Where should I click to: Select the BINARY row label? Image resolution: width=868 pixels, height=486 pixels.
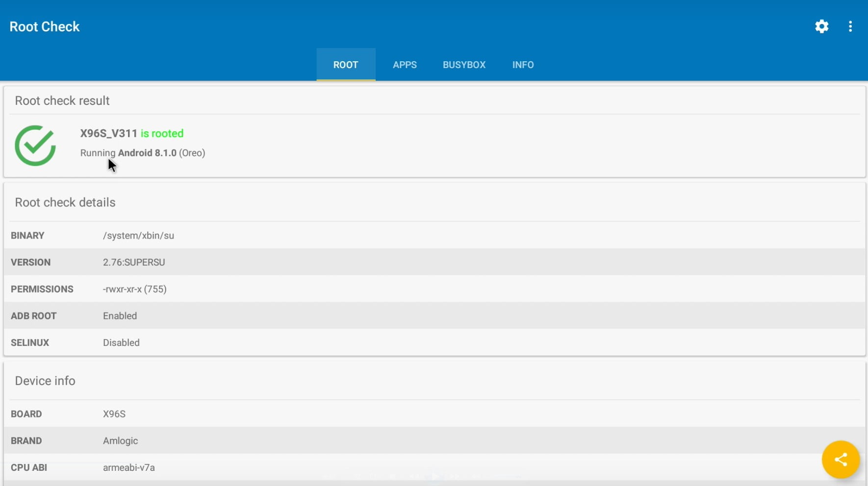coord(27,236)
